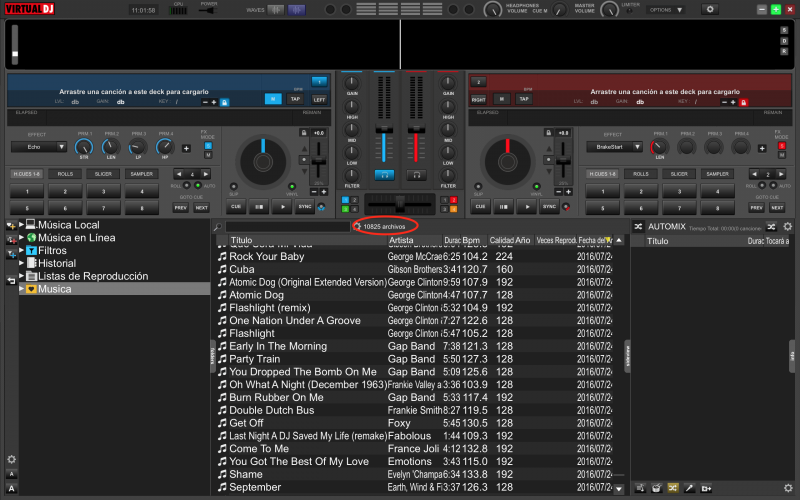Toggle the right deck SLIP mode
The width and height of the screenshot is (800, 500).
pyautogui.click(x=478, y=186)
